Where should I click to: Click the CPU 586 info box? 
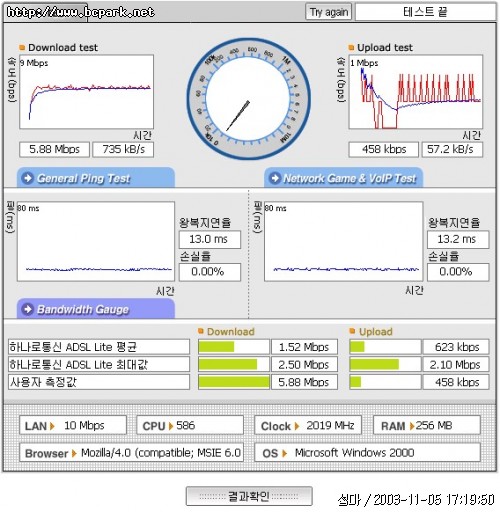click(x=190, y=425)
